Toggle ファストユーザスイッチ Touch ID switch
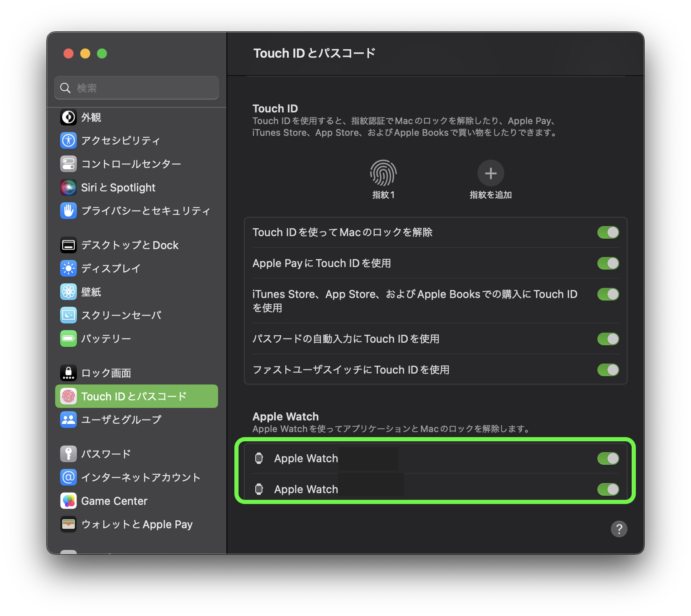Viewport: 691px width, 616px height. pos(608,370)
